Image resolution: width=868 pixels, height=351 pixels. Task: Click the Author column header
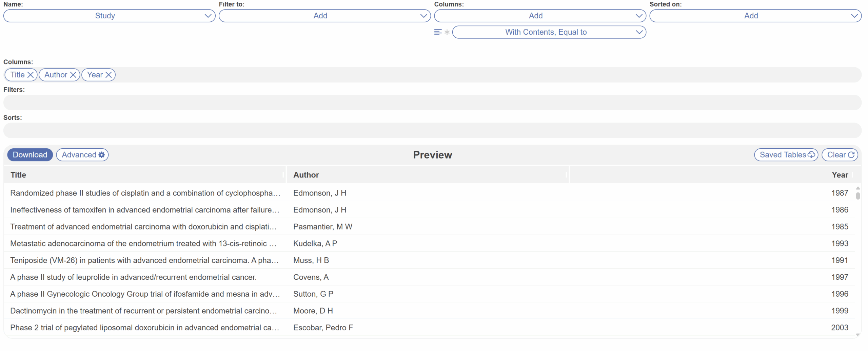coord(306,175)
